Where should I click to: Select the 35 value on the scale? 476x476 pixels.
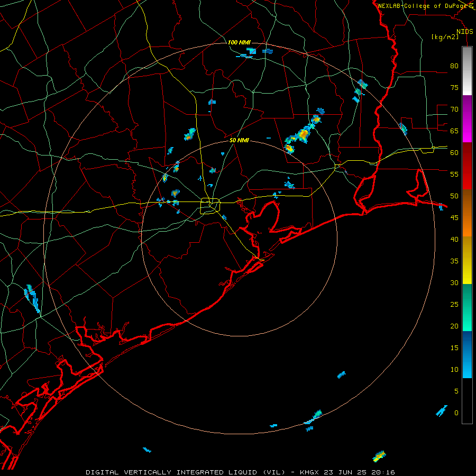pos(454,261)
